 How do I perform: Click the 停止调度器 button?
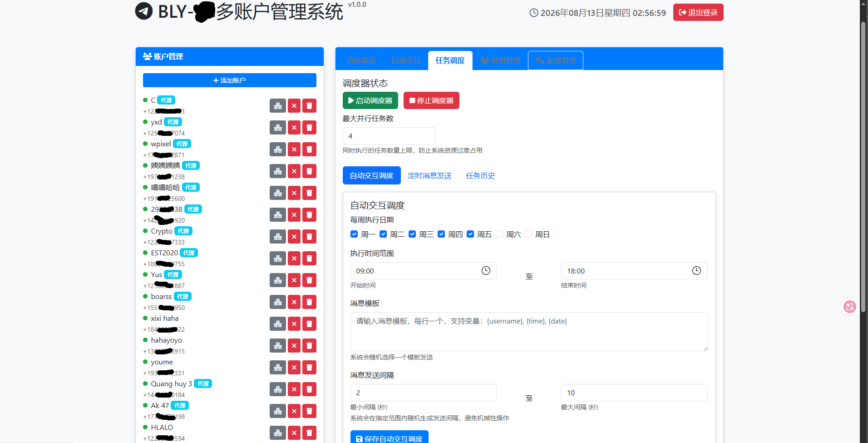pos(431,100)
